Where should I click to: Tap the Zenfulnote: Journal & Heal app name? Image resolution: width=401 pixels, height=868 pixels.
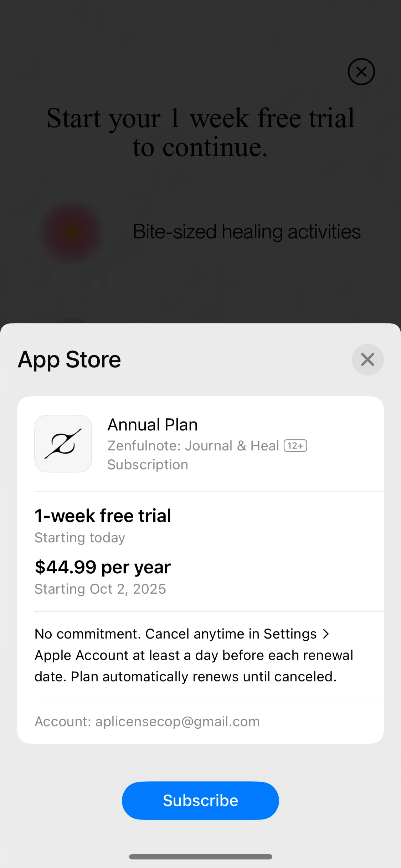(x=193, y=446)
